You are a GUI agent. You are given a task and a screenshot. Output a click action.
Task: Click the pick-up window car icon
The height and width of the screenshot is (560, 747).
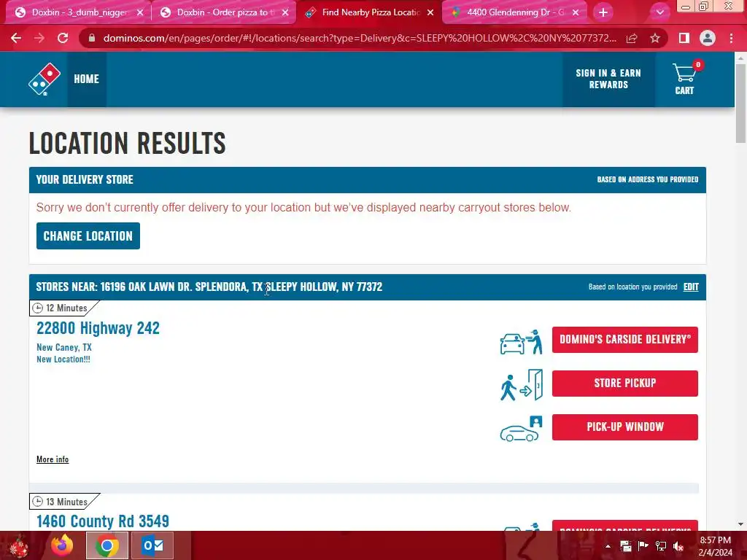click(x=521, y=429)
